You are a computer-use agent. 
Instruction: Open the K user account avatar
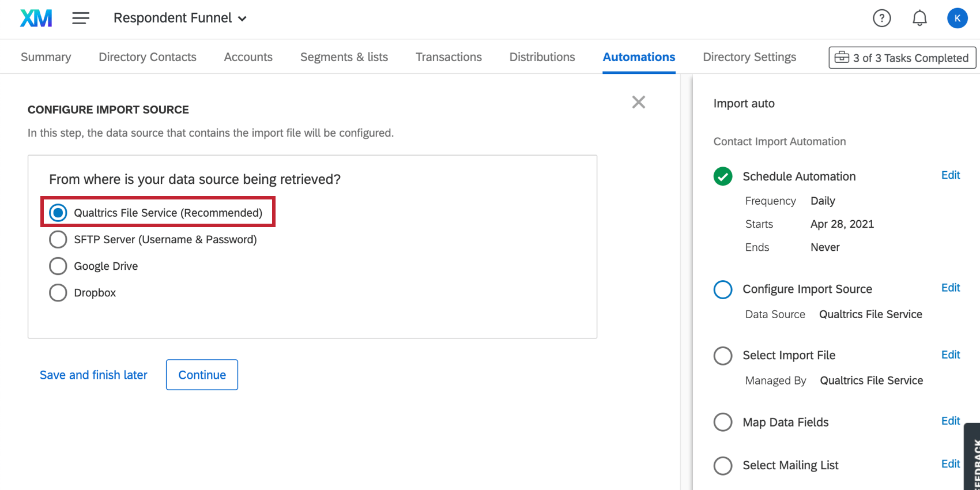click(x=957, y=18)
